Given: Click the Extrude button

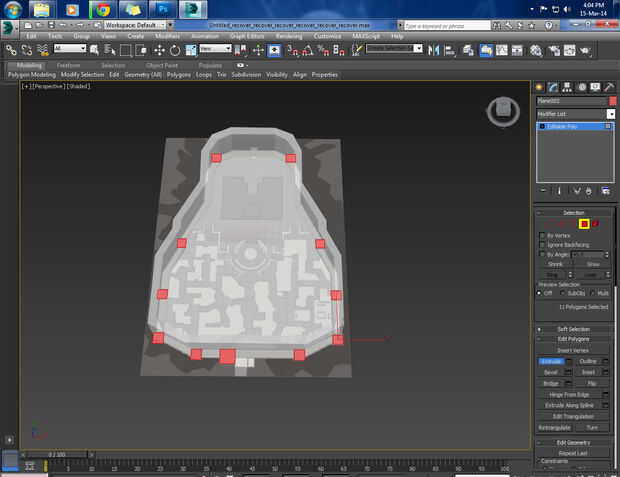Looking at the screenshot, I should (x=551, y=361).
